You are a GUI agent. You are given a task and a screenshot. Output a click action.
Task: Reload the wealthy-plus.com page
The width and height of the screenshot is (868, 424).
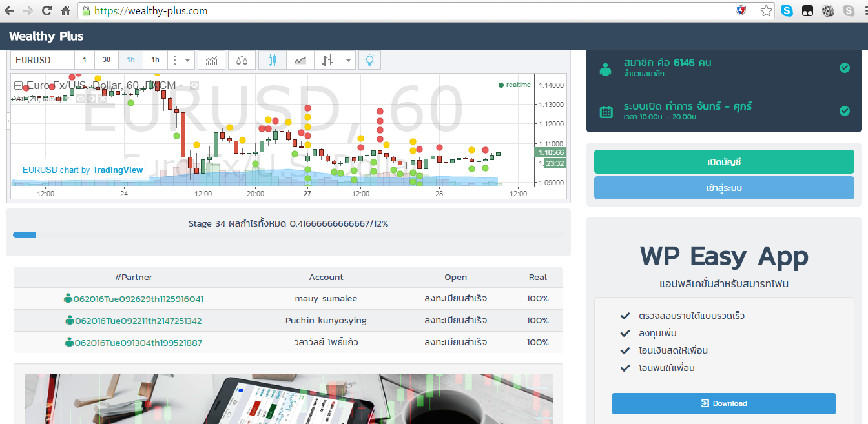point(46,10)
